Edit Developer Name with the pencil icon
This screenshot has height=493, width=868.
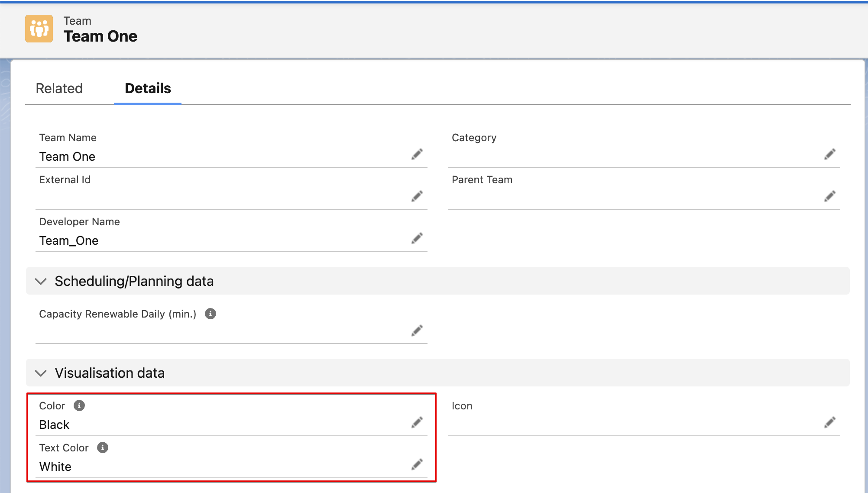coord(417,239)
